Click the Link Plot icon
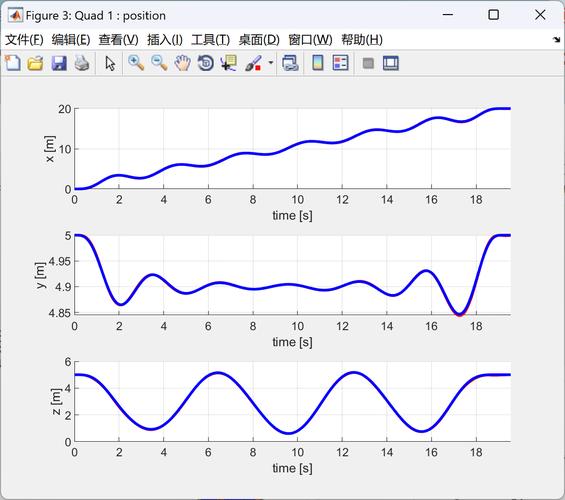Screen dimensions: 565x500 click(x=290, y=63)
